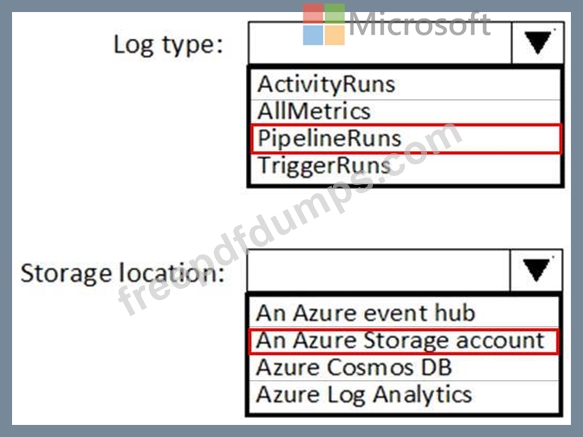Click the black triangle beside Storage location
This screenshot has width=583, height=437.
click(537, 270)
